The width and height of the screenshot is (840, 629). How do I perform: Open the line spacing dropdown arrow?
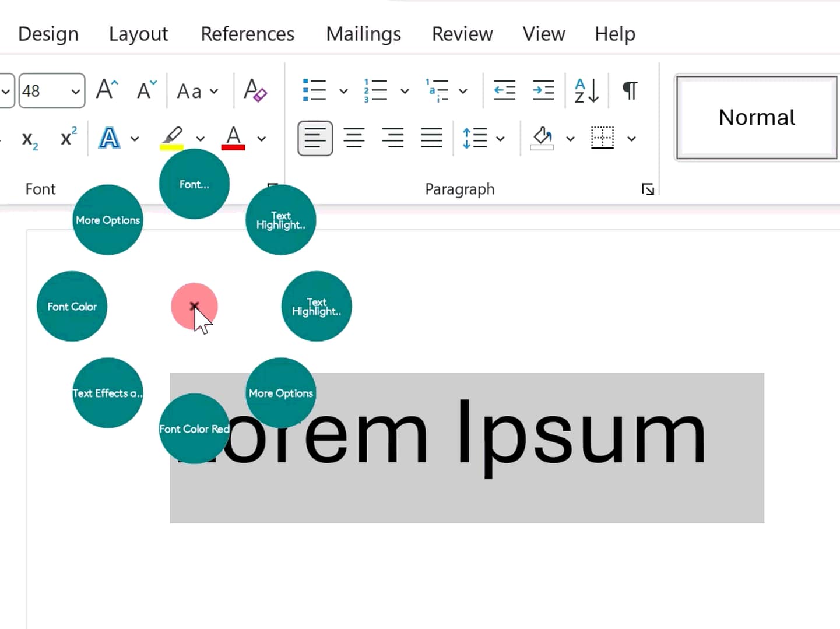[x=500, y=139]
